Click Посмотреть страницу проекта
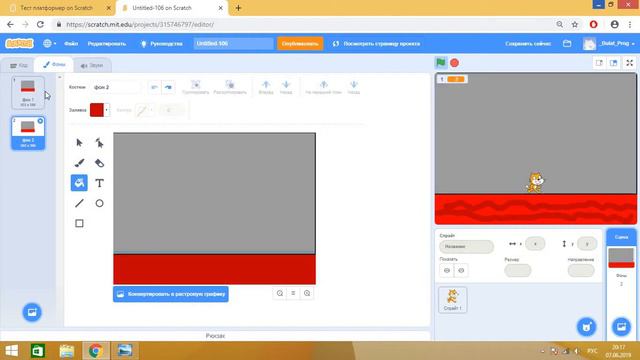The width and height of the screenshot is (640, 360). (376, 43)
